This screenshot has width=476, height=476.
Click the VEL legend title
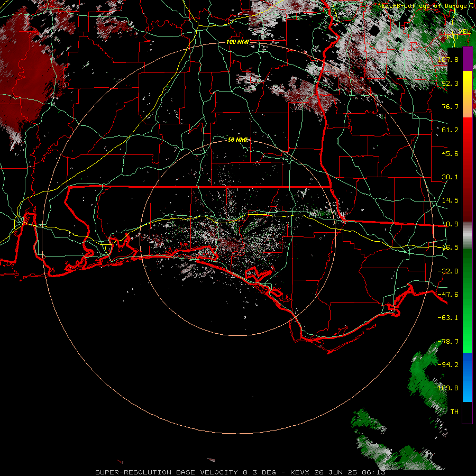[464, 32]
